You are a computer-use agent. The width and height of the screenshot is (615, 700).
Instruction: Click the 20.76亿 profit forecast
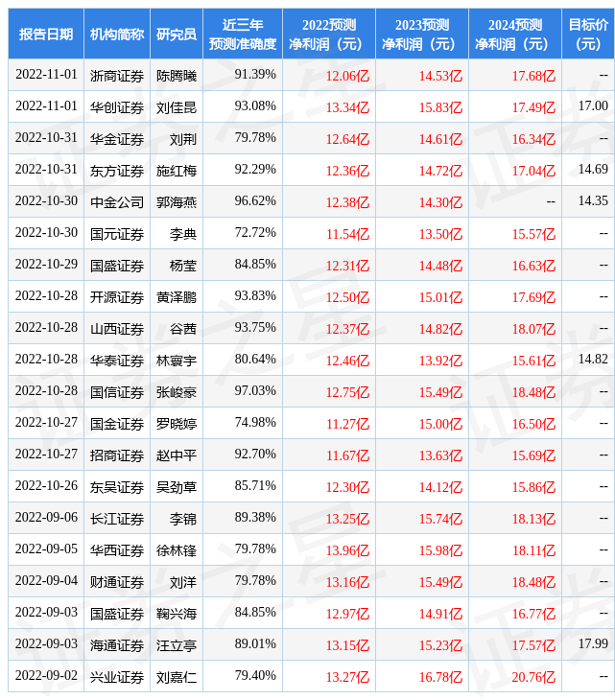[533, 678]
